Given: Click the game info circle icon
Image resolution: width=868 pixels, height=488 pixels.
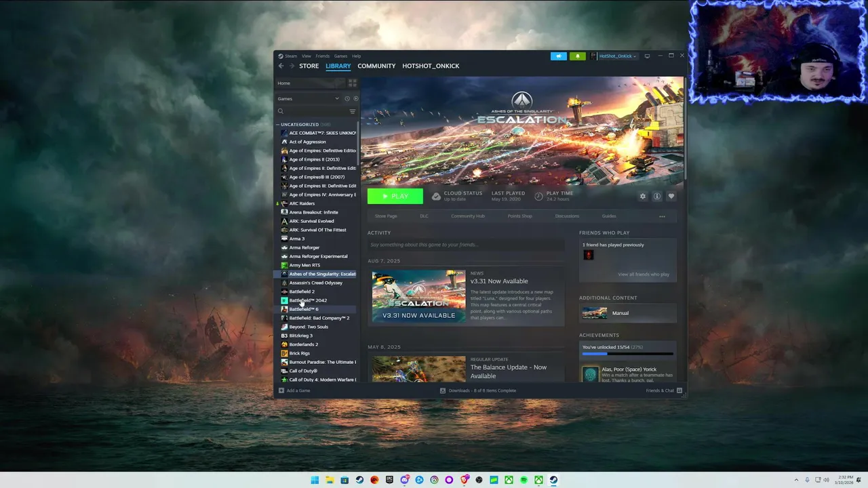Looking at the screenshot, I should click(x=657, y=197).
